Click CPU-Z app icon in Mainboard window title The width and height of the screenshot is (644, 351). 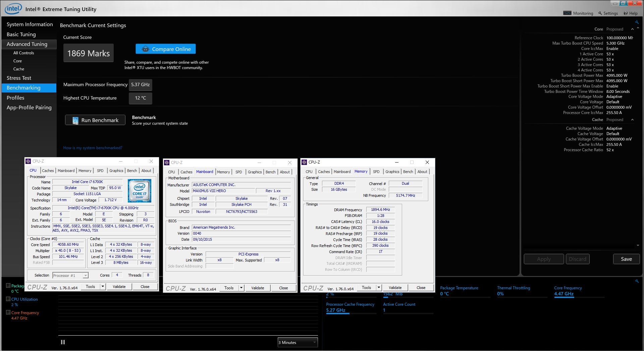click(x=167, y=163)
